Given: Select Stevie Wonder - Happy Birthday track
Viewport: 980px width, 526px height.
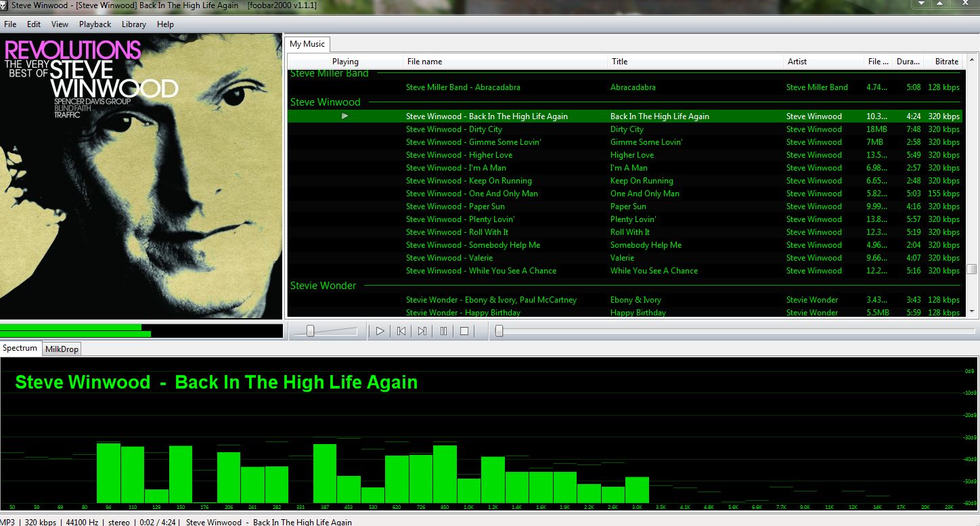Looking at the screenshot, I should pyautogui.click(x=625, y=313).
